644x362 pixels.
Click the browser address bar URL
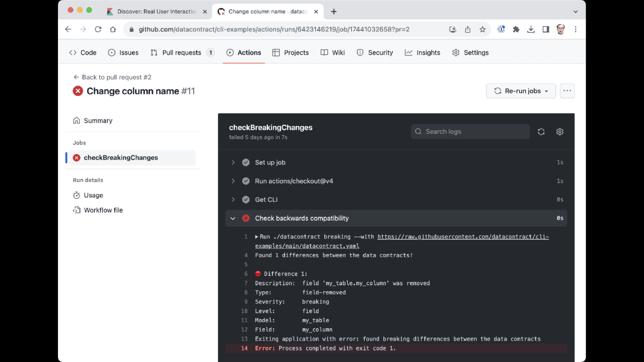274,29
